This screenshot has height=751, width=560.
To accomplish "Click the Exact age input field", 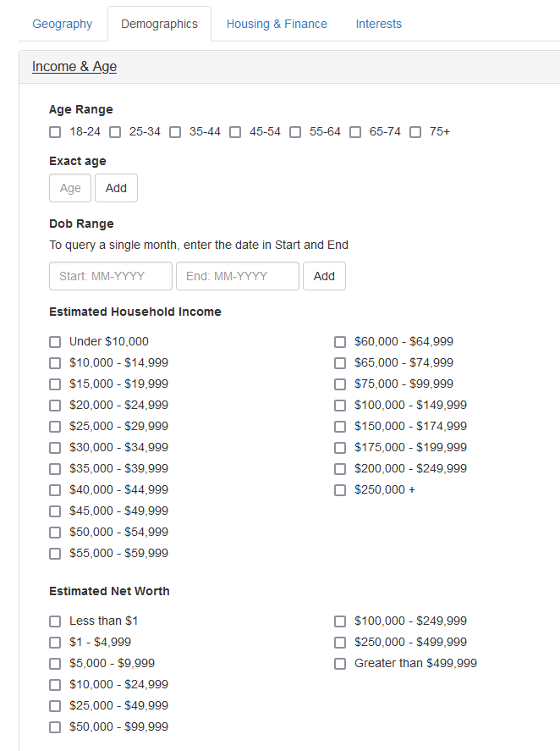I will pos(70,188).
